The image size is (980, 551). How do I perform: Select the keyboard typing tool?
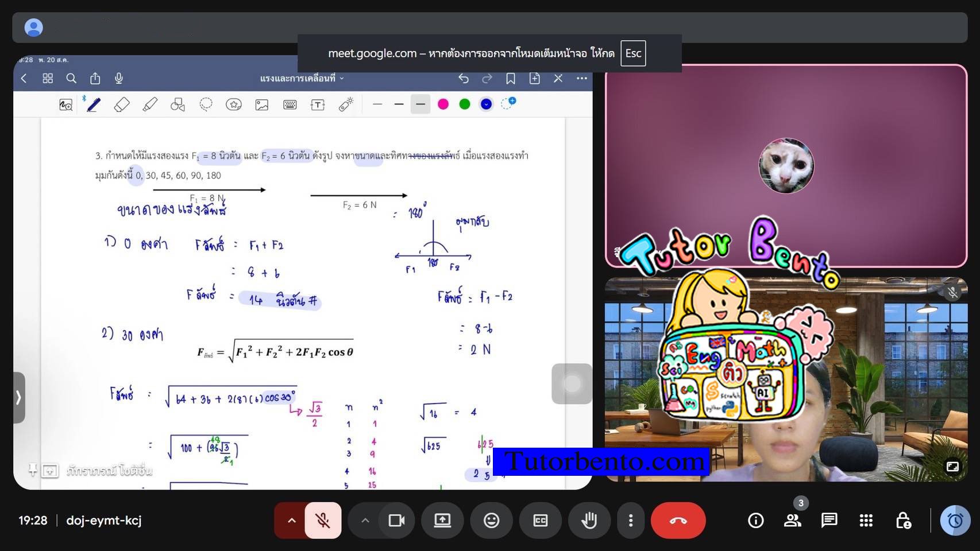[x=290, y=104]
